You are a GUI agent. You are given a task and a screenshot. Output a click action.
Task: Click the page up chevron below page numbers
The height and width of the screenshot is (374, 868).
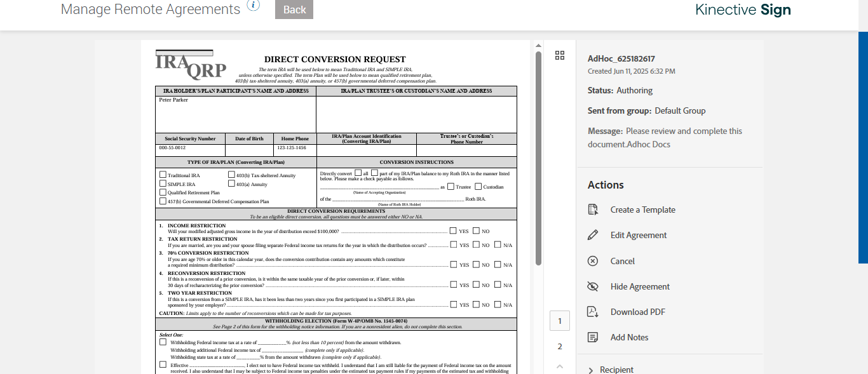[x=560, y=366]
